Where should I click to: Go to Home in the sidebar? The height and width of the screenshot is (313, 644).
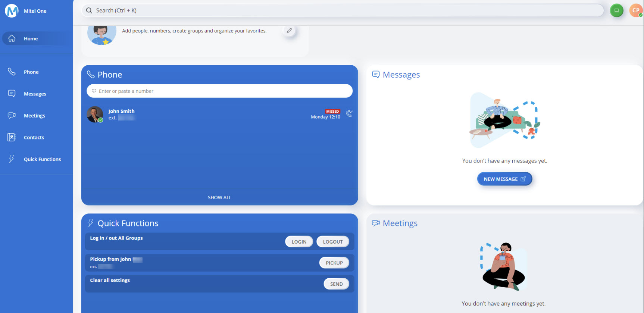point(31,38)
